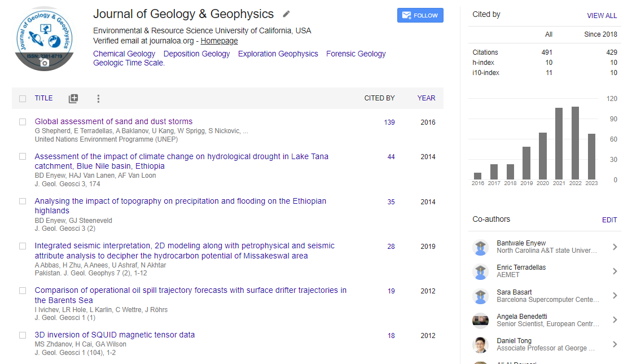
Task: Open the Homepage link
Action: point(219,41)
